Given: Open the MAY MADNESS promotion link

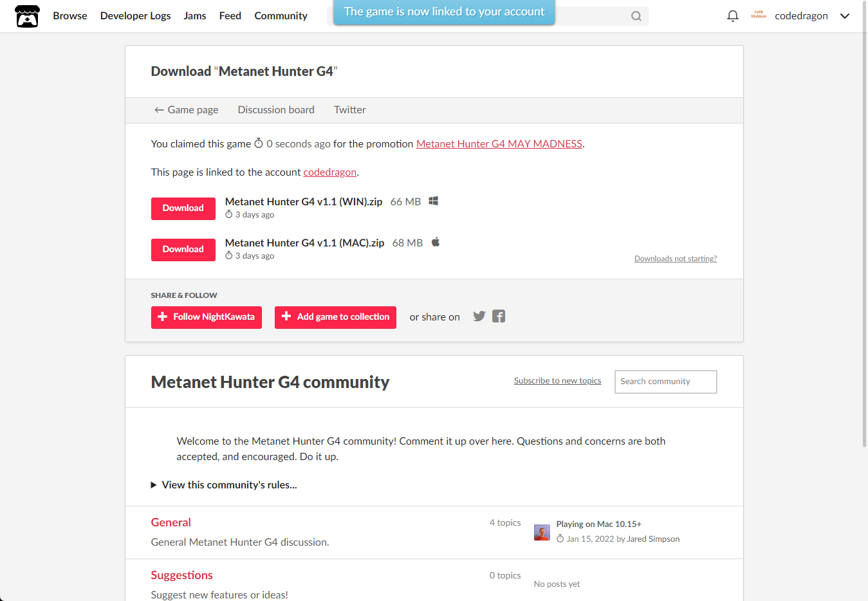Looking at the screenshot, I should [499, 144].
